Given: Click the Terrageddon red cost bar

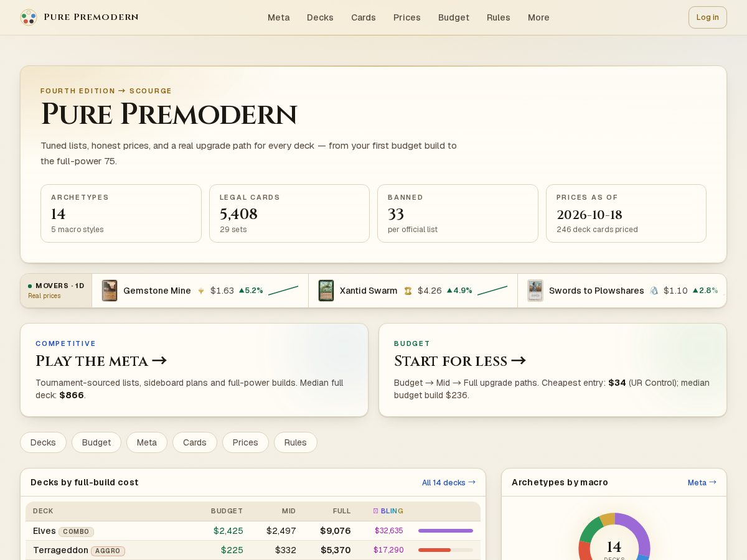Looking at the screenshot, I should [435, 550].
